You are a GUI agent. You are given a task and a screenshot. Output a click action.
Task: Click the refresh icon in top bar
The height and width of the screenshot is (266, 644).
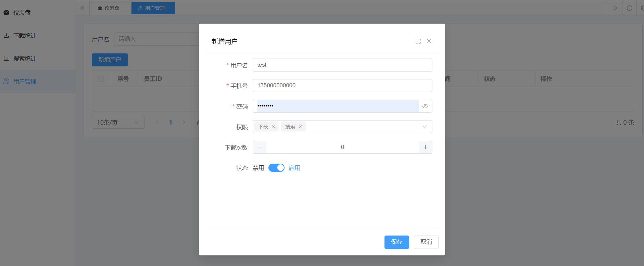[629, 8]
